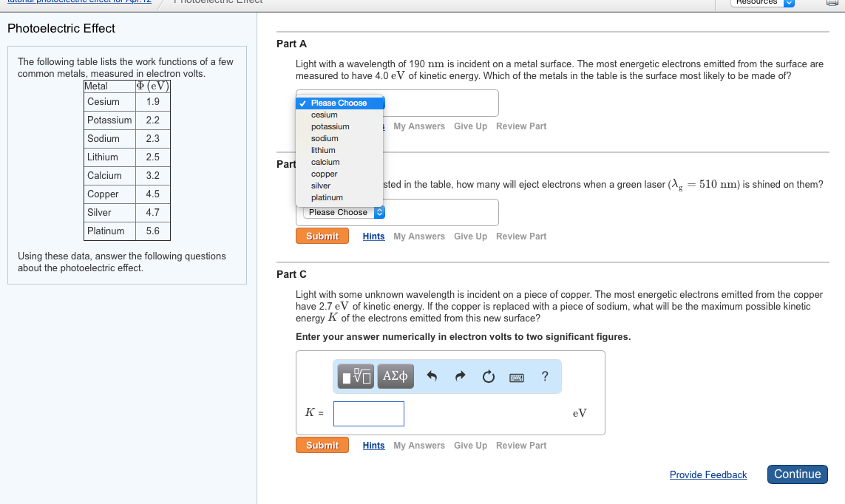Open the Greek symbols ΑΣφ palette
Screen dimensions: 845x504
click(x=396, y=376)
